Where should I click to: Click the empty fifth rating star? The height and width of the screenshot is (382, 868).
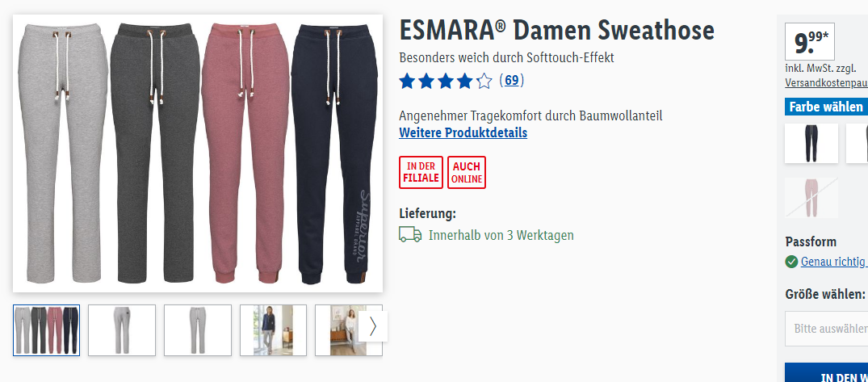coord(484,81)
